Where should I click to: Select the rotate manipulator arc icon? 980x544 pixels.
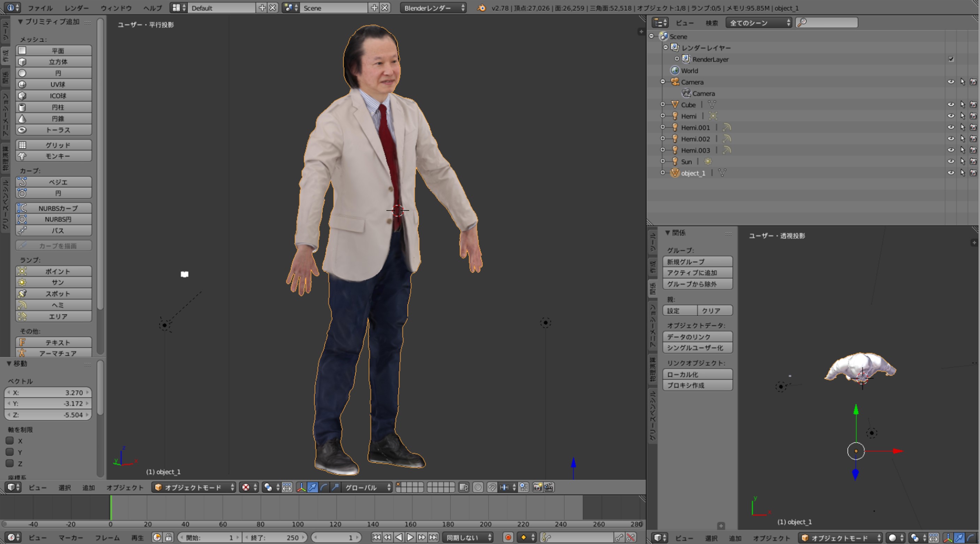coord(323,487)
